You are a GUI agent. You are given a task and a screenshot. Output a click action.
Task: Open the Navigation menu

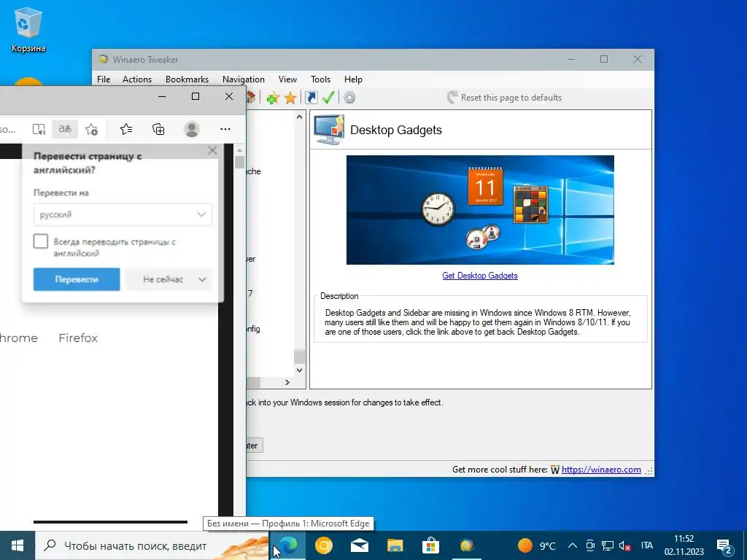pos(244,79)
